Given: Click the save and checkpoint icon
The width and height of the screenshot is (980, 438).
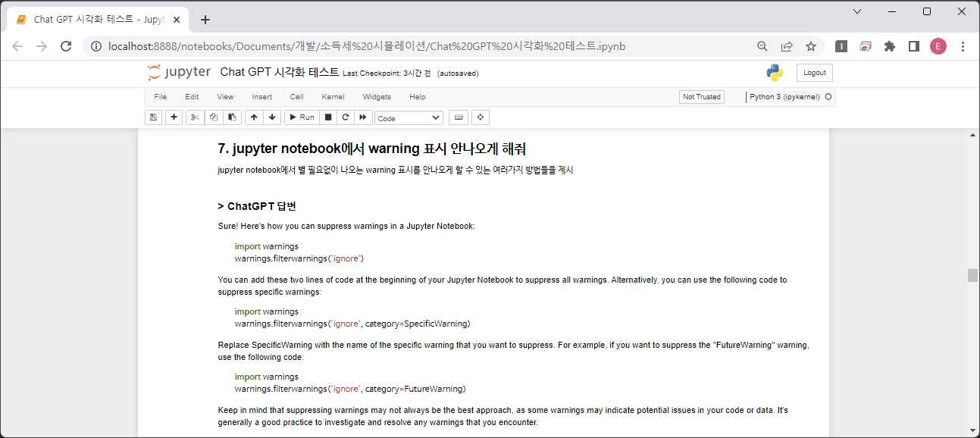Looking at the screenshot, I should 154,117.
